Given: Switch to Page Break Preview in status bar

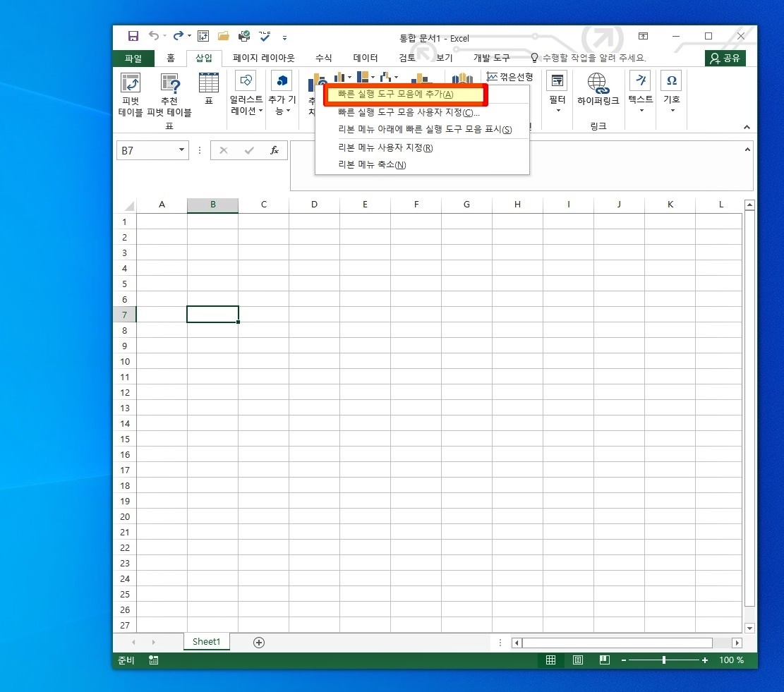Looking at the screenshot, I should coord(605,660).
